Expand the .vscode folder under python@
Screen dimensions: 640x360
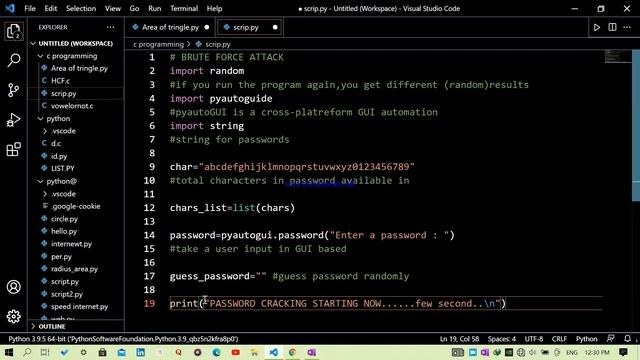(x=63, y=194)
